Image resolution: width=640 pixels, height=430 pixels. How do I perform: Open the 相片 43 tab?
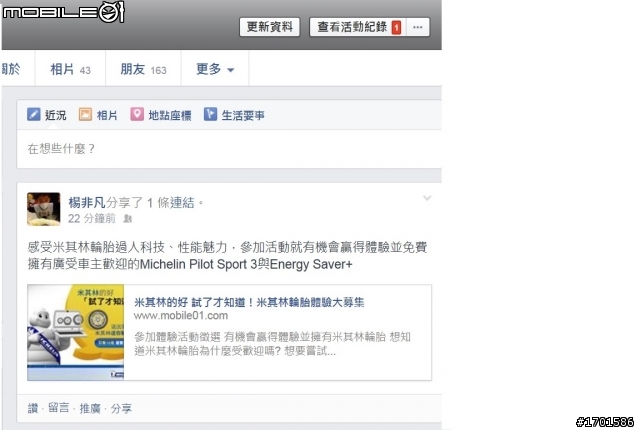(x=70, y=69)
